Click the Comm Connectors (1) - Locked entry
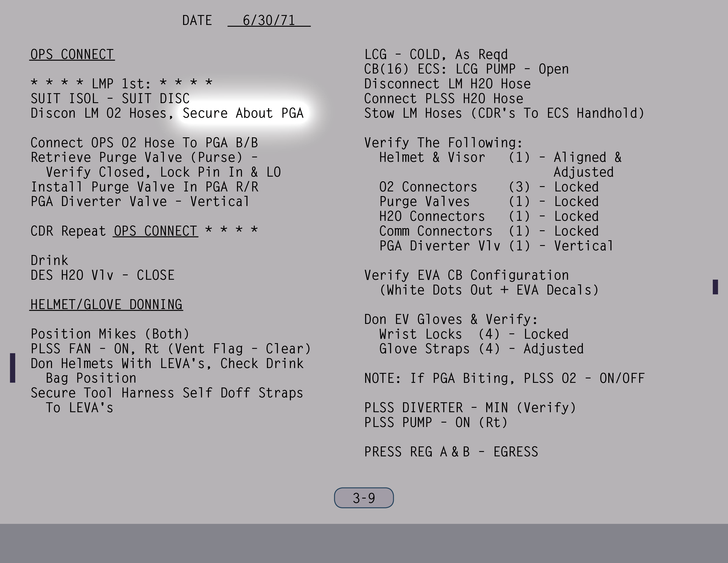This screenshot has width=728, height=563. pos(489,231)
